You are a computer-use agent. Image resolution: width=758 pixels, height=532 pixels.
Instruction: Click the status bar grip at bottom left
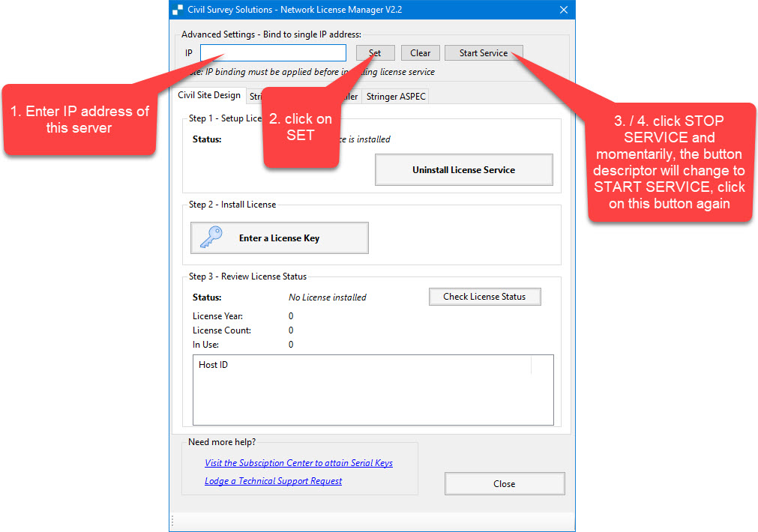pyautogui.click(x=173, y=522)
